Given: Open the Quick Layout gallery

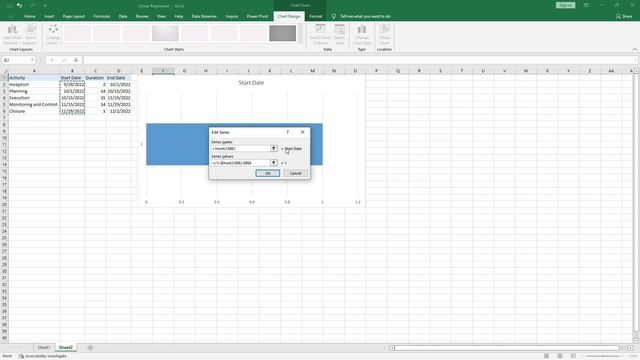Looking at the screenshot, I should click(30, 34).
